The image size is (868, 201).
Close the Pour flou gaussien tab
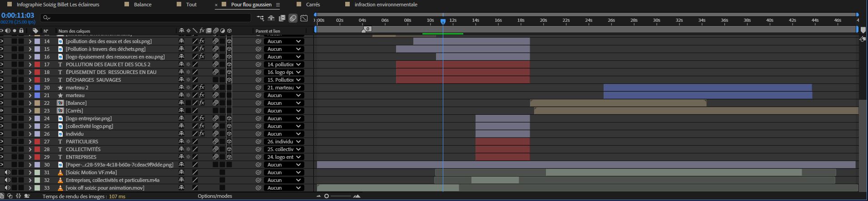216,5
